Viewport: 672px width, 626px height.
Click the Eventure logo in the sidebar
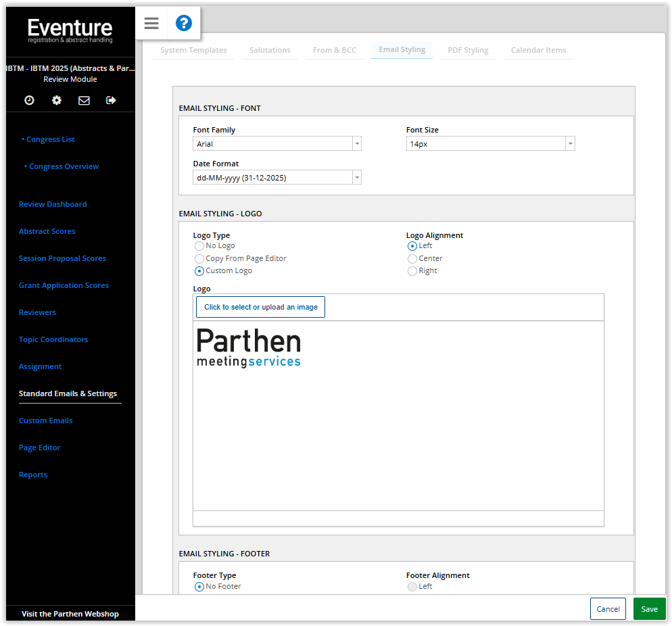coord(70,31)
